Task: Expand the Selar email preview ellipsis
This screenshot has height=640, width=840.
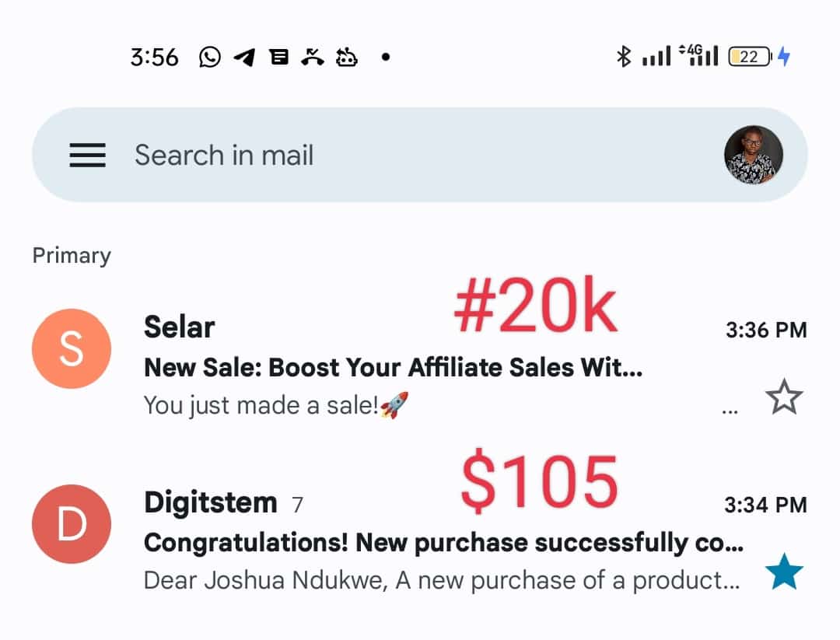Action: (x=730, y=412)
